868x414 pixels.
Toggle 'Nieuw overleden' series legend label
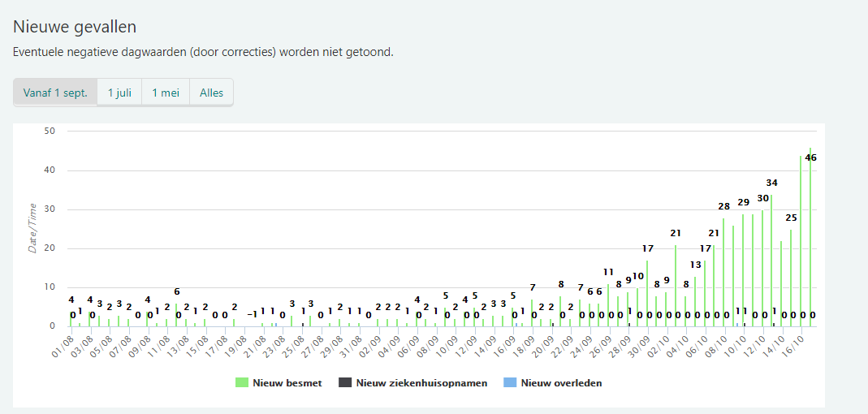[x=561, y=383]
